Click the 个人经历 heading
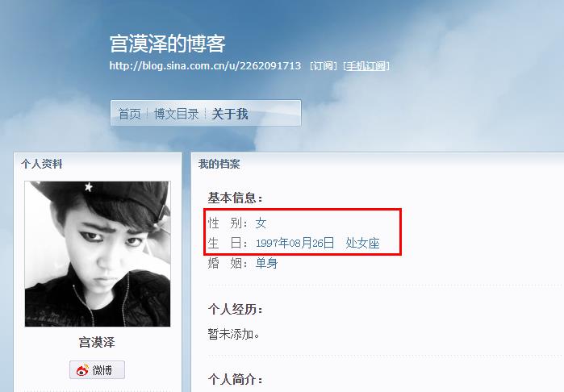The height and width of the screenshot is (392, 564). (235, 309)
